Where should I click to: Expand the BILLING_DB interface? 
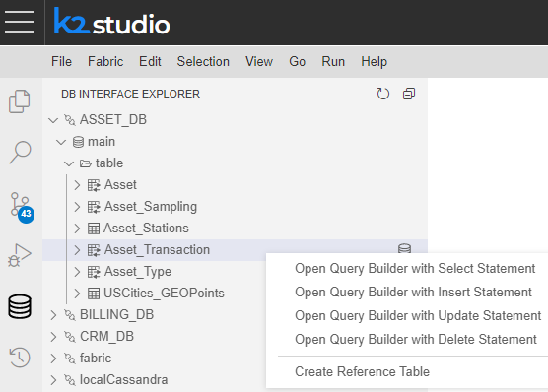point(53,315)
